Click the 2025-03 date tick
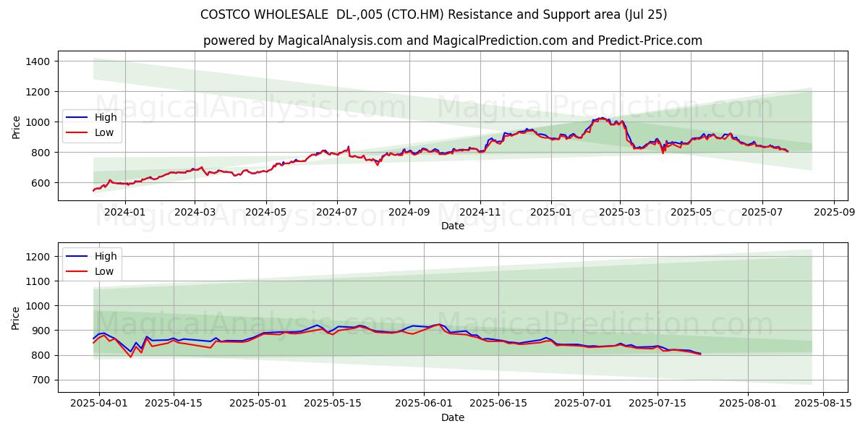 (x=620, y=211)
